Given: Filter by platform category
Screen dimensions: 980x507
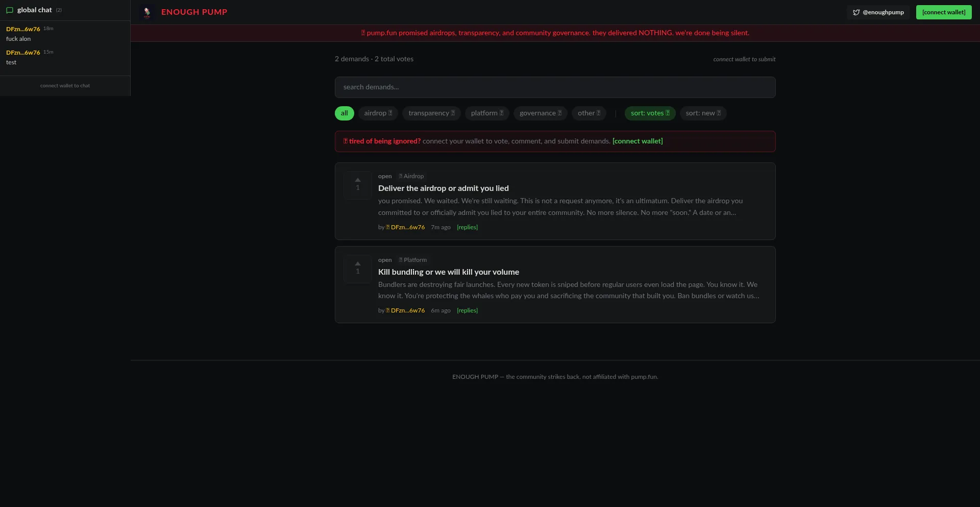Looking at the screenshot, I should point(487,113).
